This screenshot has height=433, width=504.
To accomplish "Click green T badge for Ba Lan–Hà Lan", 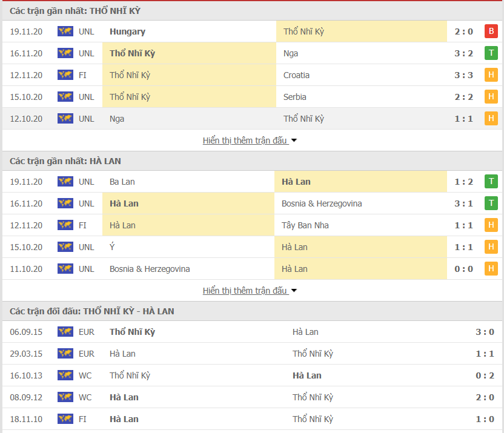I will pyautogui.click(x=491, y=182).
